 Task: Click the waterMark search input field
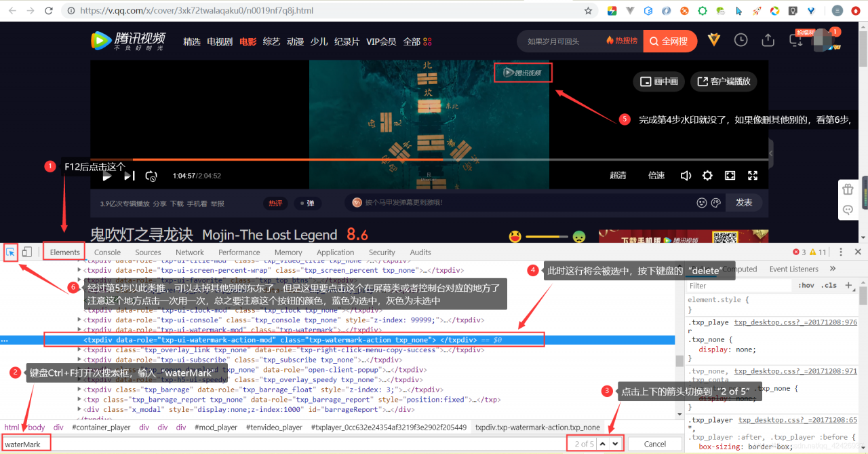[x=283, y=444]
